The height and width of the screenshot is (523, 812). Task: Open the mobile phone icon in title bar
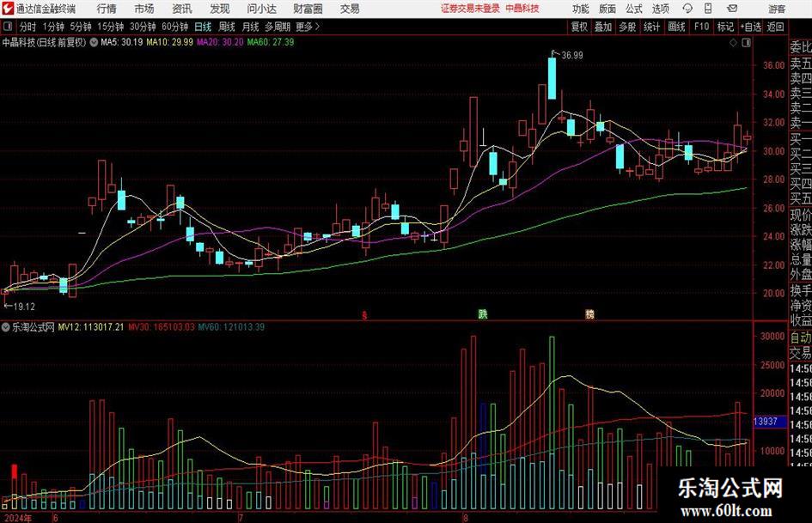pos(708,9)
